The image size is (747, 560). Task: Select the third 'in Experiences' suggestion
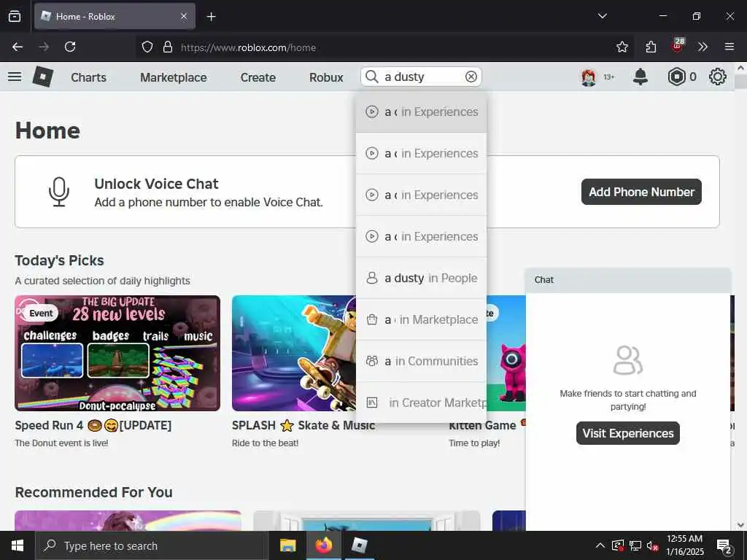[x=421, y=195]
